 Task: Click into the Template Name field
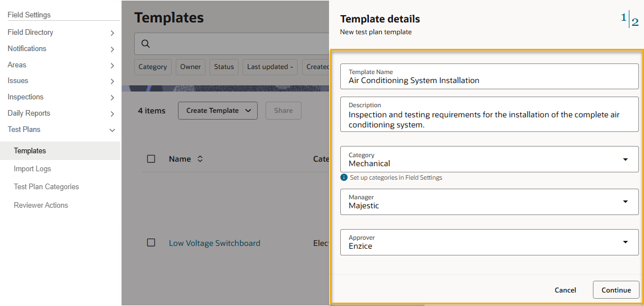tap(489, 80)
